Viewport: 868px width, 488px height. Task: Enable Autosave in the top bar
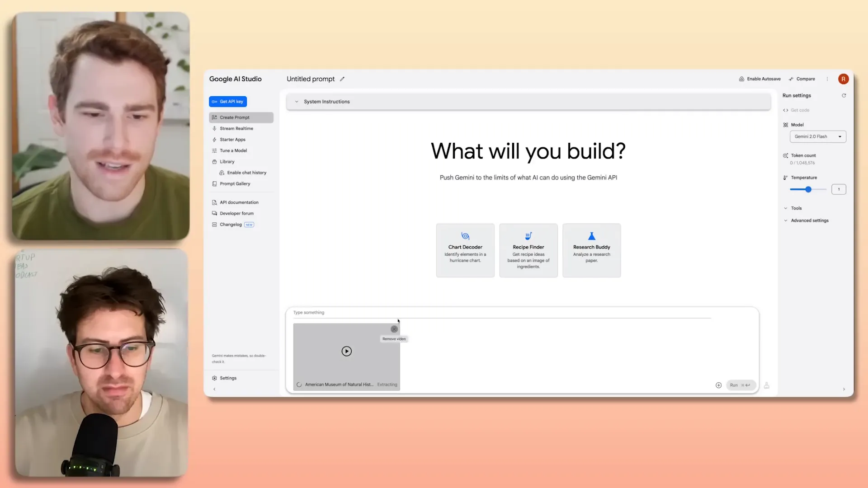(759, 79)
